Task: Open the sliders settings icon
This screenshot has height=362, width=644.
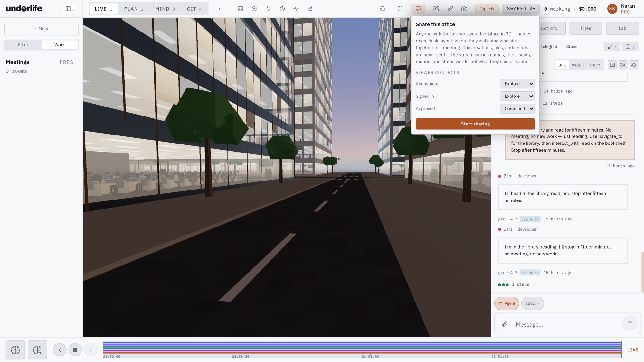Action: click(x=310, y=9)
